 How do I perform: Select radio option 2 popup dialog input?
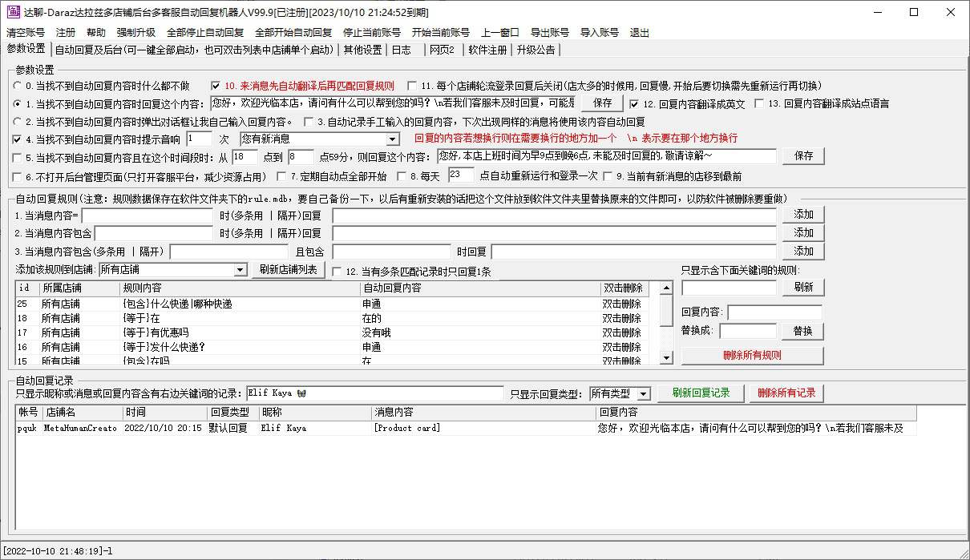(18, 122)
